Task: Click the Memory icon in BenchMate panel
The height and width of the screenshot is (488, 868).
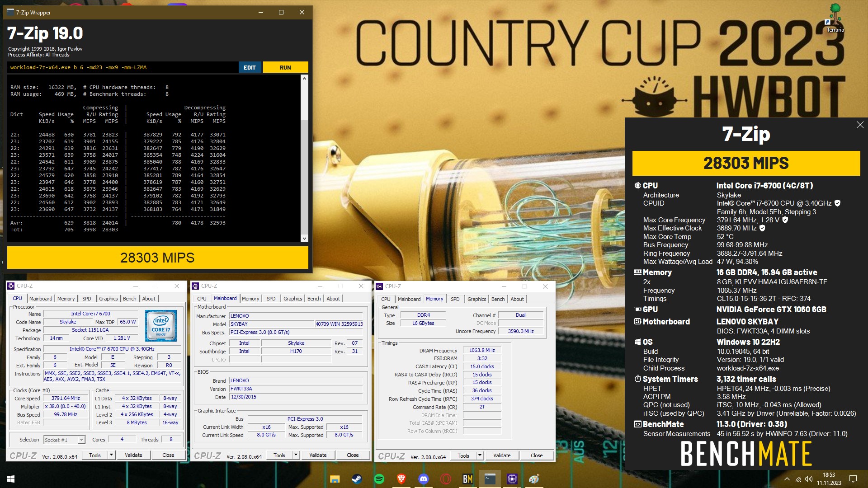Action: pos(637,272)
